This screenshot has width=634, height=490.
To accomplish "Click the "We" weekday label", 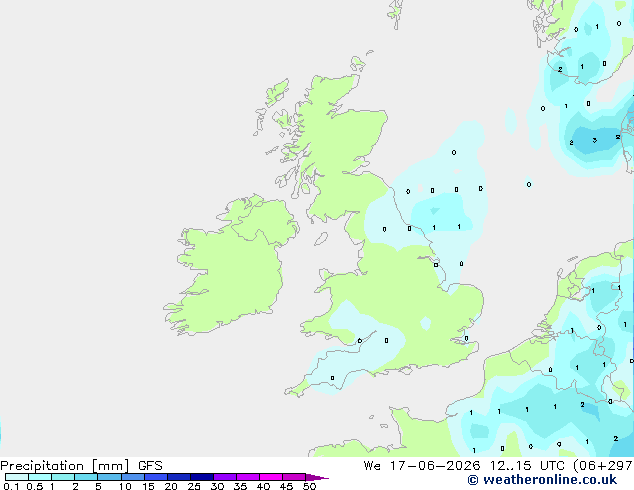I will pos(372,466).
